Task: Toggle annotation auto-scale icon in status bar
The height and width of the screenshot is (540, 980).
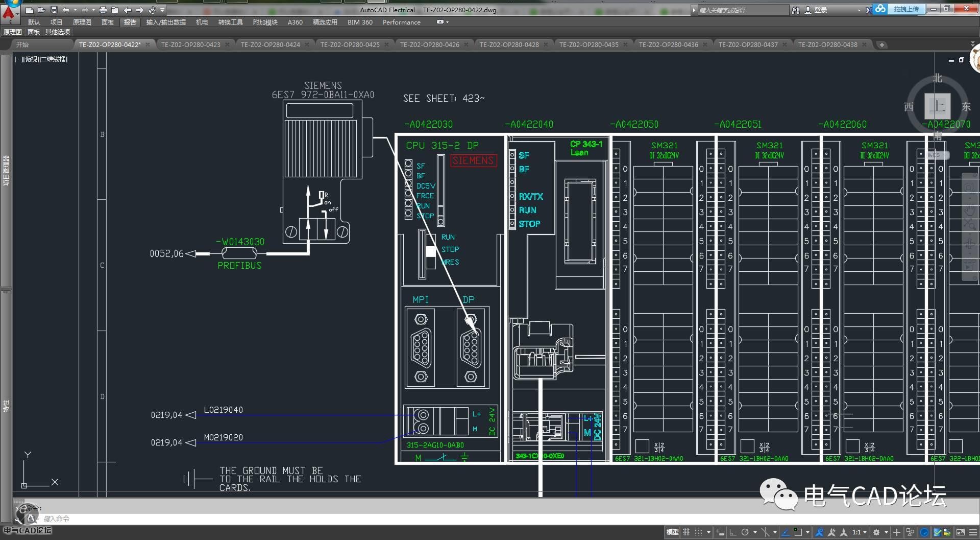Action: pos(831,532)
